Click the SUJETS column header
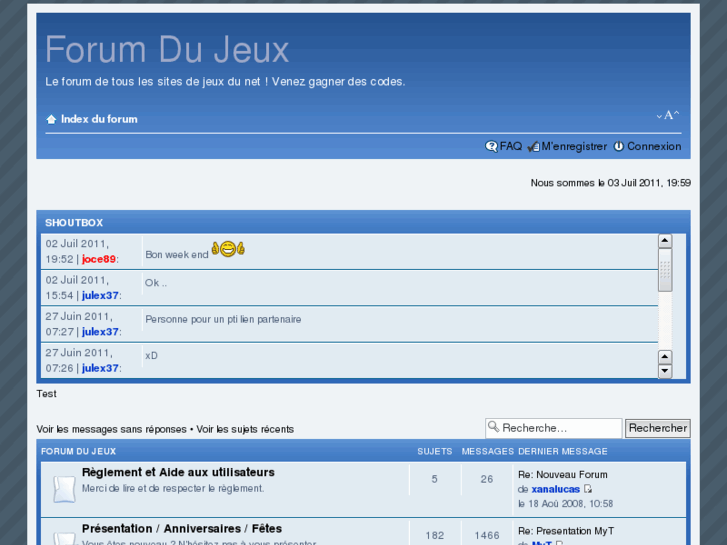Screen dimensions: 727x545 pyautogui.click(x=434, y=451)
